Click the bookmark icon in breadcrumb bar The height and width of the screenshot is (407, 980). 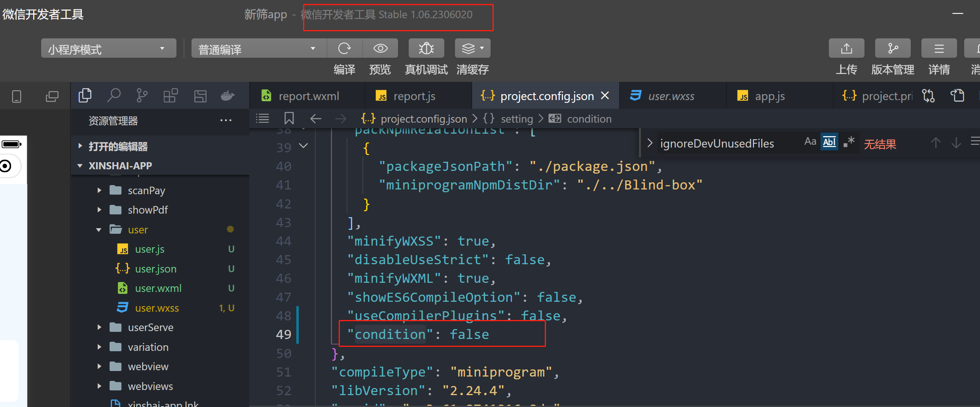click(x=289, y=119)
